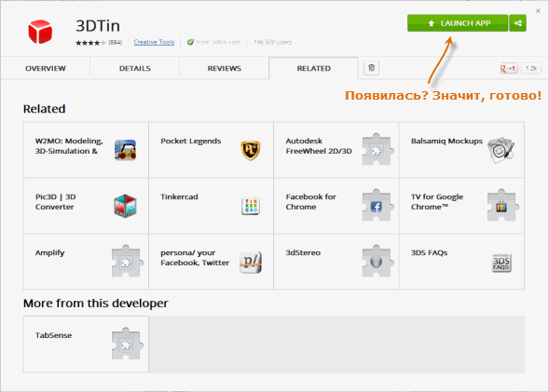Image resolution: width=549 pixels, height=392 pixels.
Task: Click the Balsamiq Mockups title
Action: pos(446,141)
